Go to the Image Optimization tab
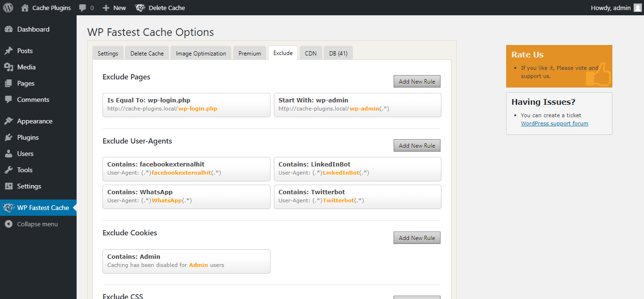 [x=201, y=53]
